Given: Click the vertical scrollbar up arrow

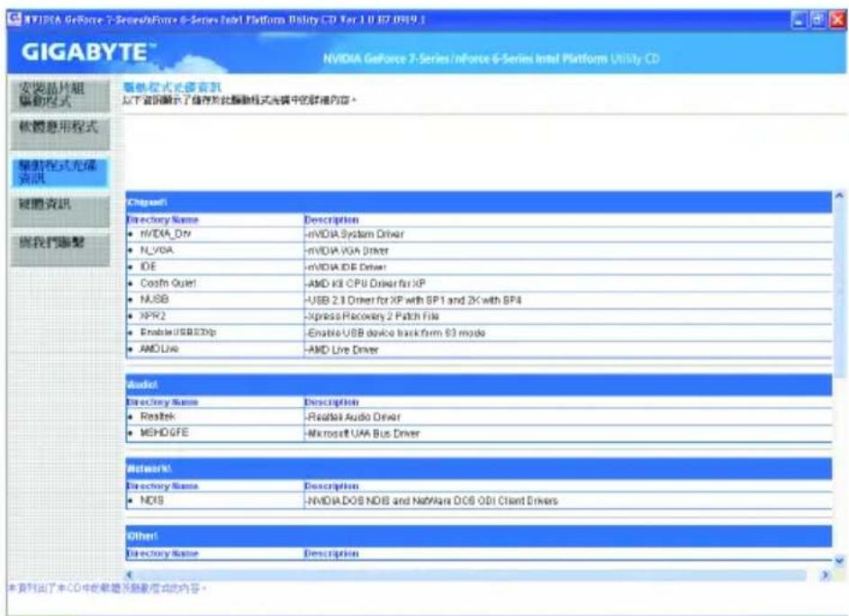Looking at the screenshot, I should coord(839,195).
